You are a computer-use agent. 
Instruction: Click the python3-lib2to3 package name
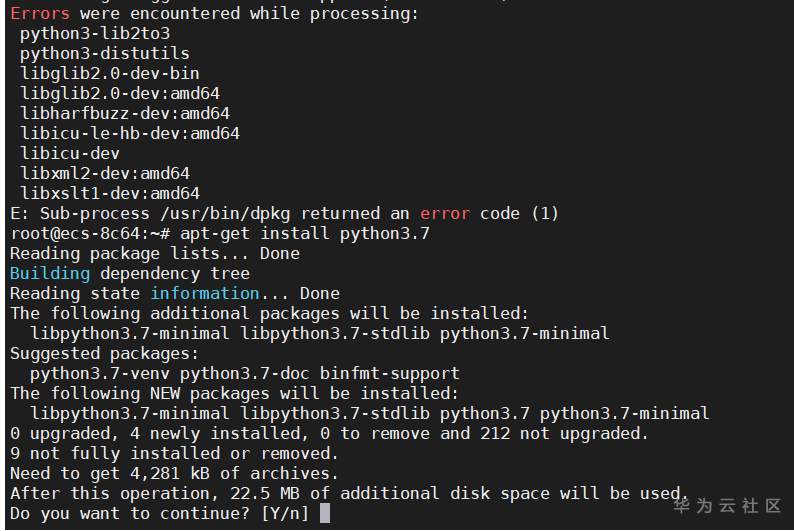click(95, 33)
